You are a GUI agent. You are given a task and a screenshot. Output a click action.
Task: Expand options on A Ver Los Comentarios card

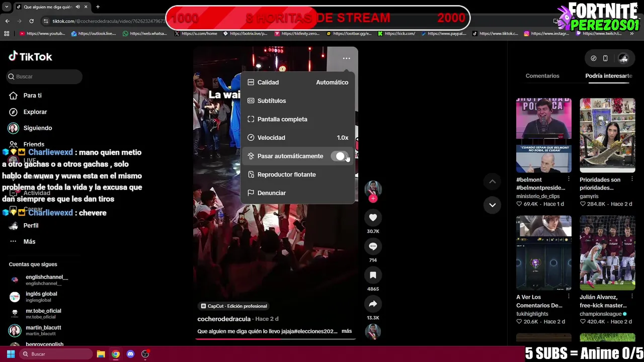569,297
